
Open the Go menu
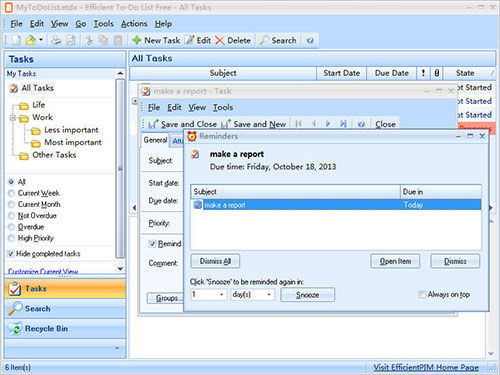tap(81, 24)
